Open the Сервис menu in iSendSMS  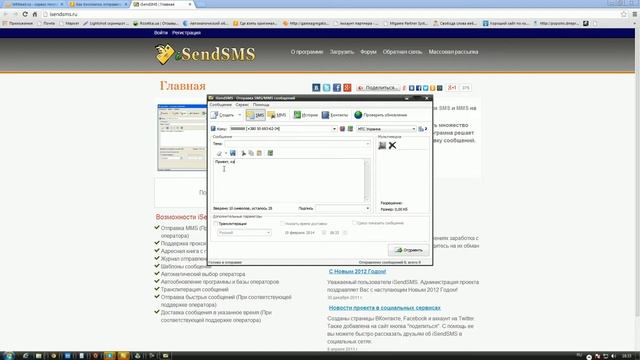pyautogui.click(x=242, y=105)
